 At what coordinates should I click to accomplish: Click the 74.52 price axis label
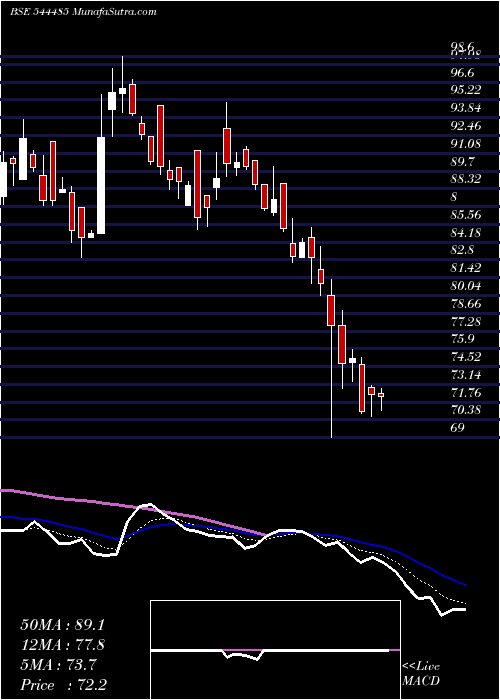(466, 357)
